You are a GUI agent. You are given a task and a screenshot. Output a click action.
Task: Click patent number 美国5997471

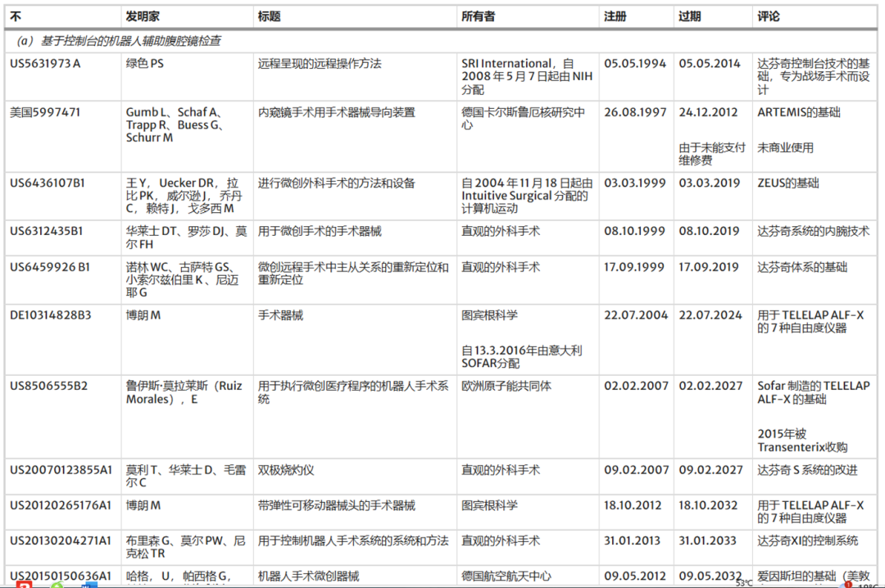[x=45, y=112]
